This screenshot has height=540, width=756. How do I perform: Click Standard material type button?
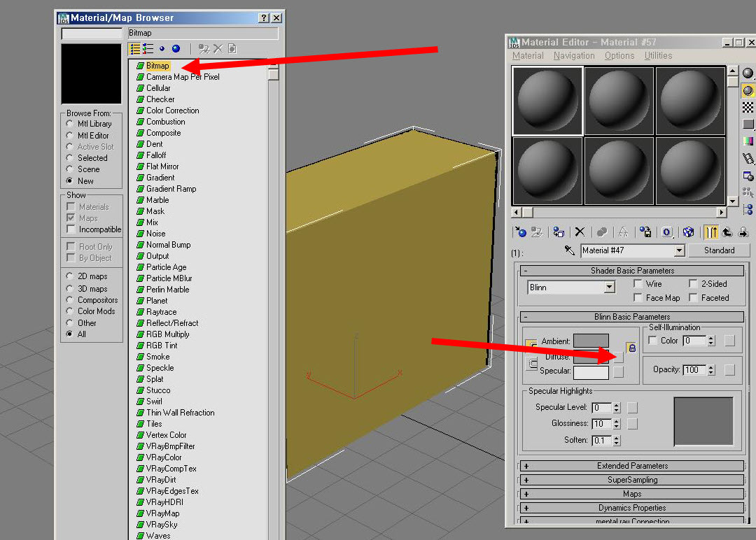pyautogui.click(x=719, y=250)
